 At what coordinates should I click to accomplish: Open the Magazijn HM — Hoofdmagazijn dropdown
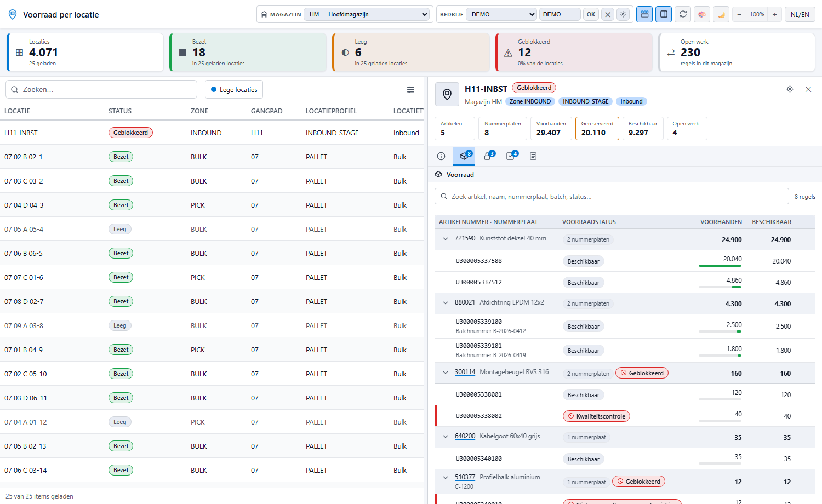[x=367, y=14]
